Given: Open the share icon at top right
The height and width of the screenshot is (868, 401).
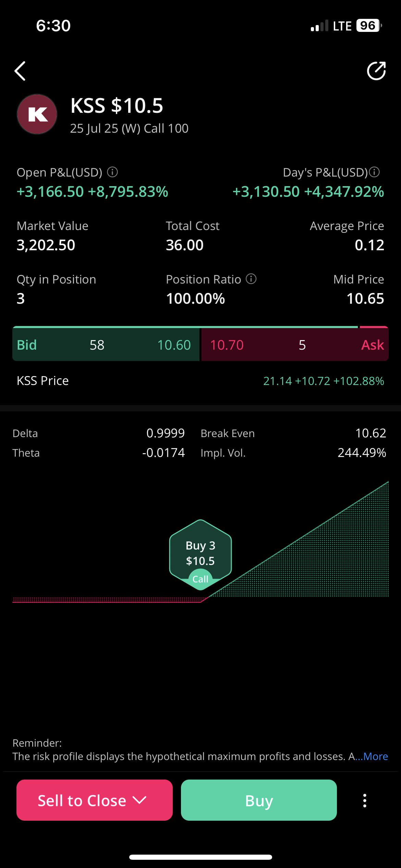Looking at the screenshot, I should [376, 71].
